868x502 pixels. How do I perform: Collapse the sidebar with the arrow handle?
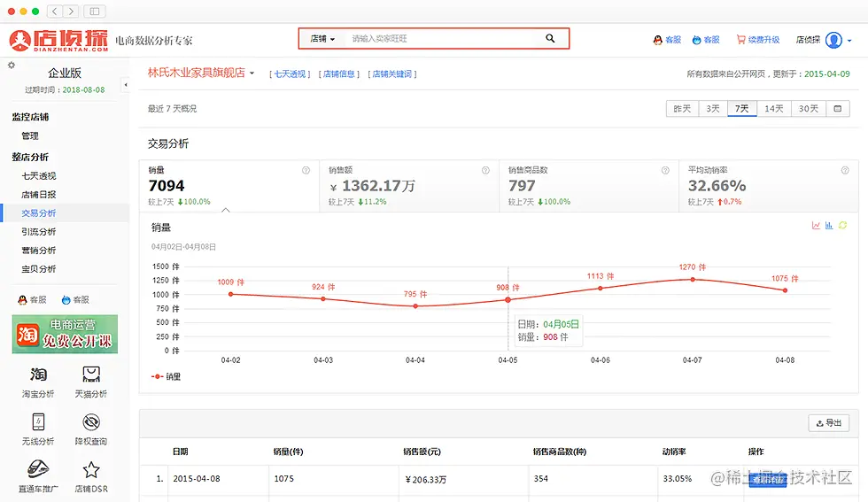[x=126, y=85]
